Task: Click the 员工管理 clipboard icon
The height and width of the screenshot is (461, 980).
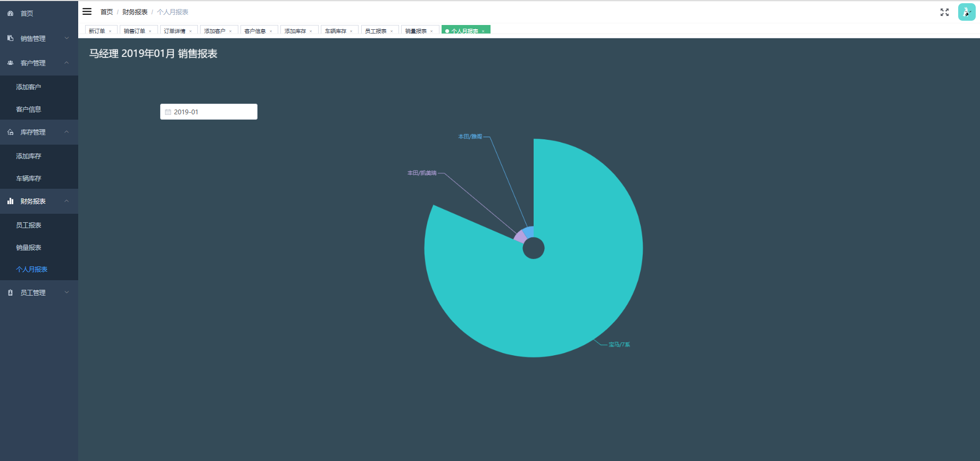Action: [x=10, y=292]
